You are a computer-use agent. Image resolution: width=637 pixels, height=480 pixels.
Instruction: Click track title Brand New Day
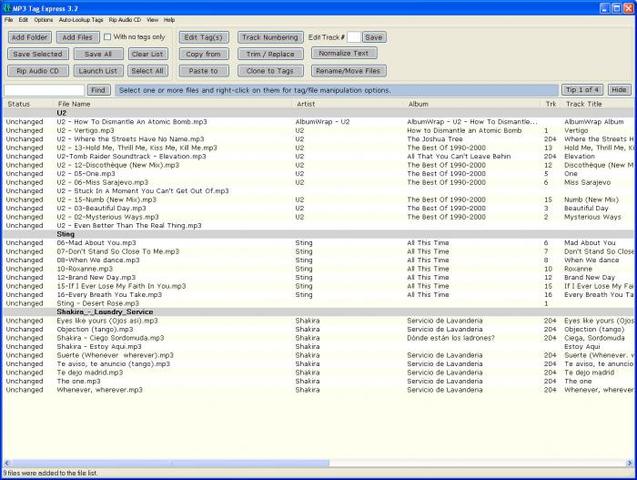[589, 277]
